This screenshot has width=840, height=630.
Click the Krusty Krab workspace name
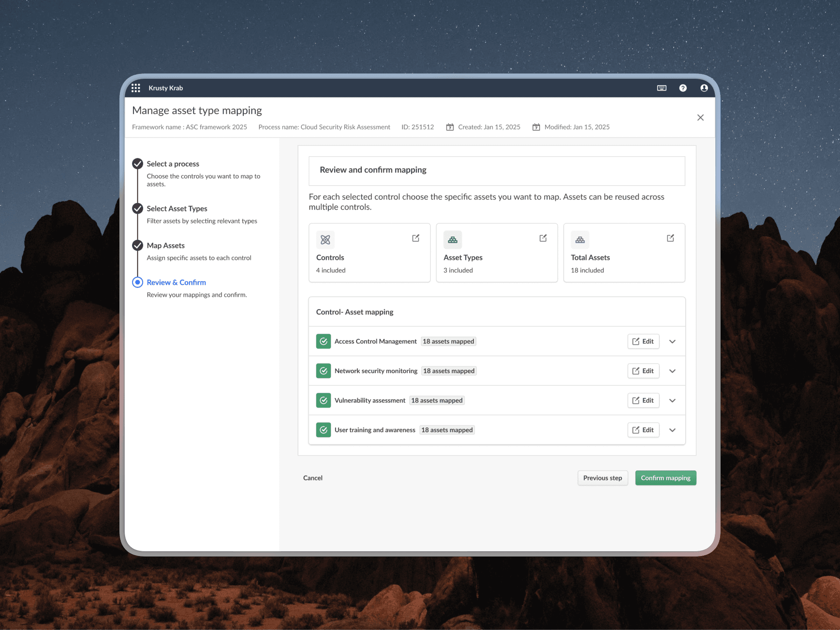pyautogui.click(x=165, y=88)
